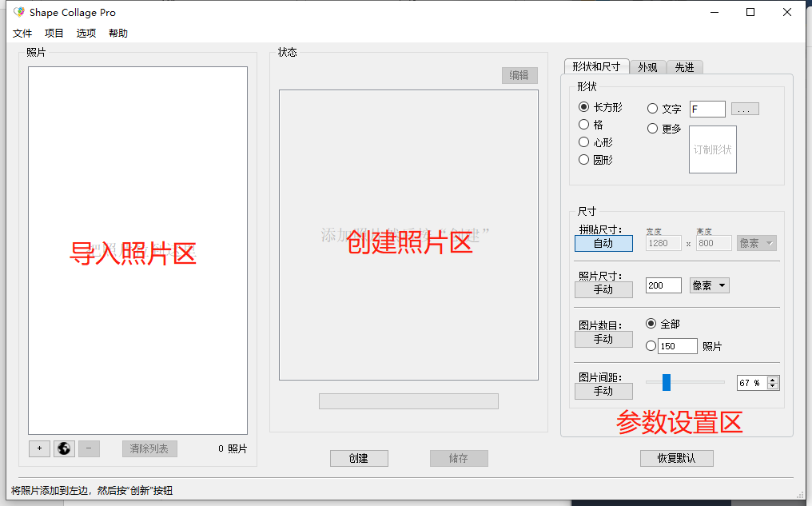This screenshot has height=506, width=812.
Task: Open the 帮助 menu
Action: point(118,33)
